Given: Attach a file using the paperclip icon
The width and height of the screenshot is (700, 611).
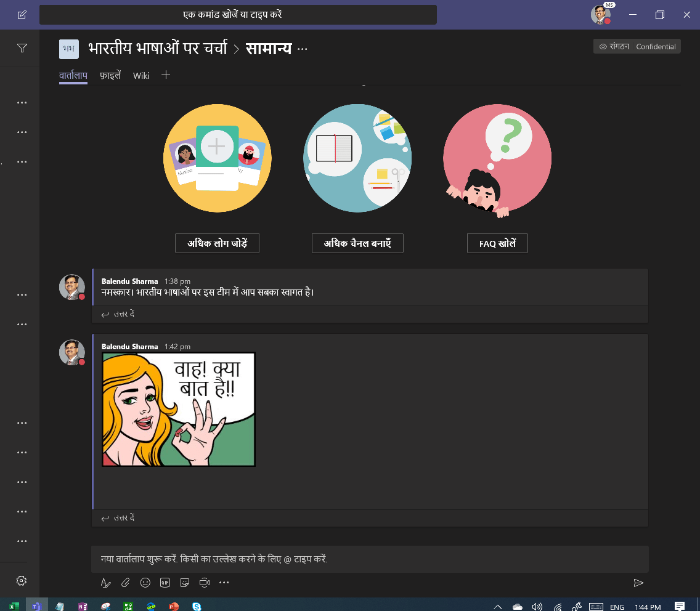Looking at the screenshot, I should 125,582.
